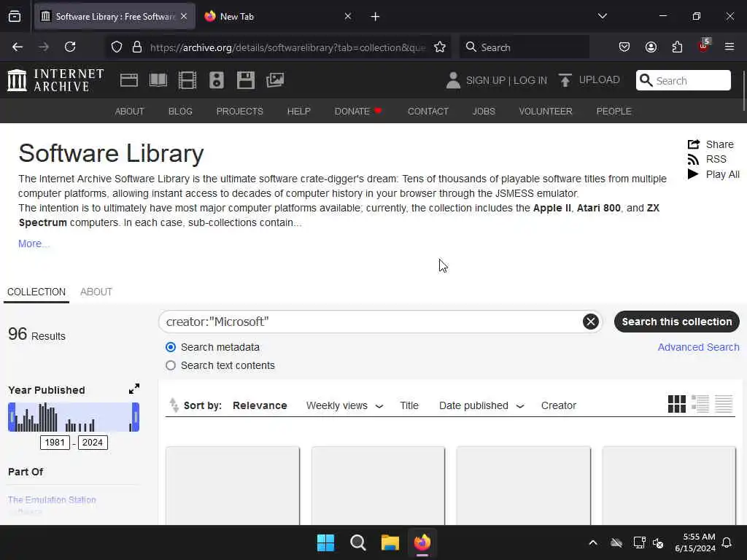Click the 2024 end year field

(93, 443)
